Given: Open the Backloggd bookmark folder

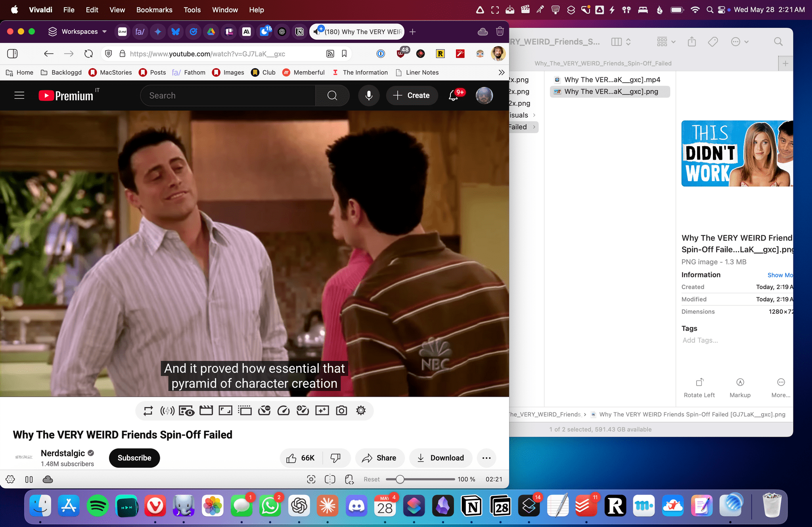Looking at the screenshot, I should 61,73.
